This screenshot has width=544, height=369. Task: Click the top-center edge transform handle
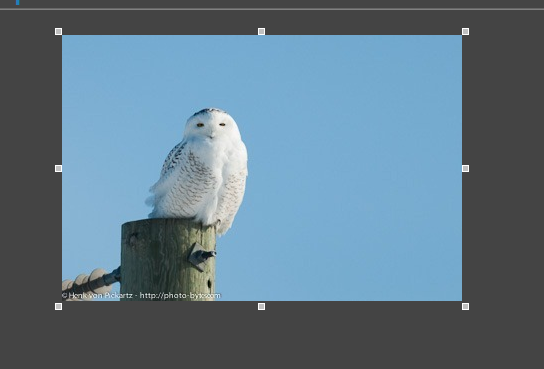tap(262, 32)
